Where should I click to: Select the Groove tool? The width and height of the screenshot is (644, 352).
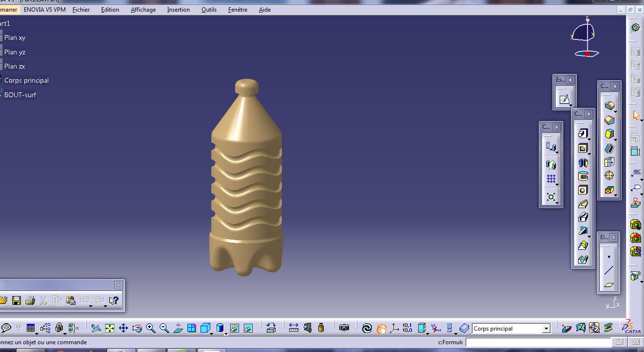click(583, 176)
